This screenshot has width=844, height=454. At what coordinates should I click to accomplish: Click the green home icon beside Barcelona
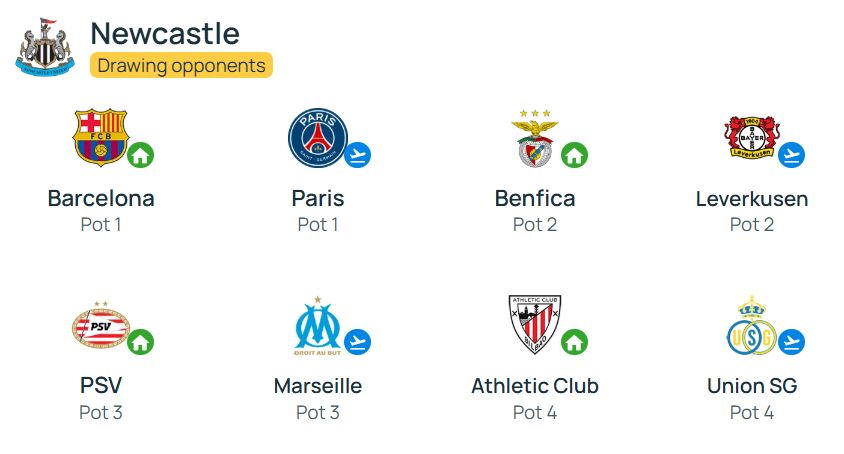click(x=140, y=155)
